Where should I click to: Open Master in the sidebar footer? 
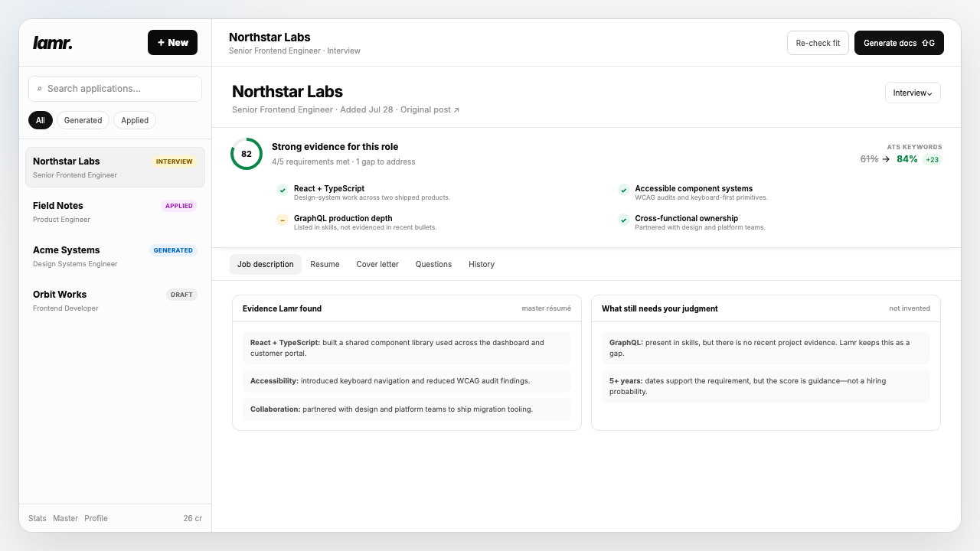[65, 518]
